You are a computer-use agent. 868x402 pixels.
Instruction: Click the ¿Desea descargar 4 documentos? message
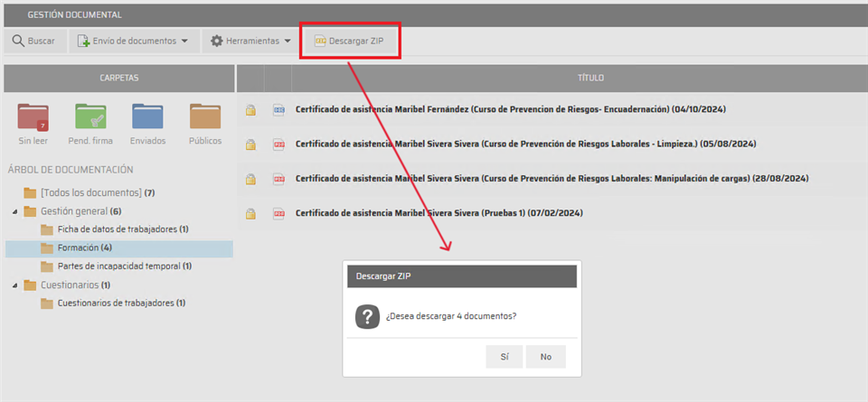point(451,317)
